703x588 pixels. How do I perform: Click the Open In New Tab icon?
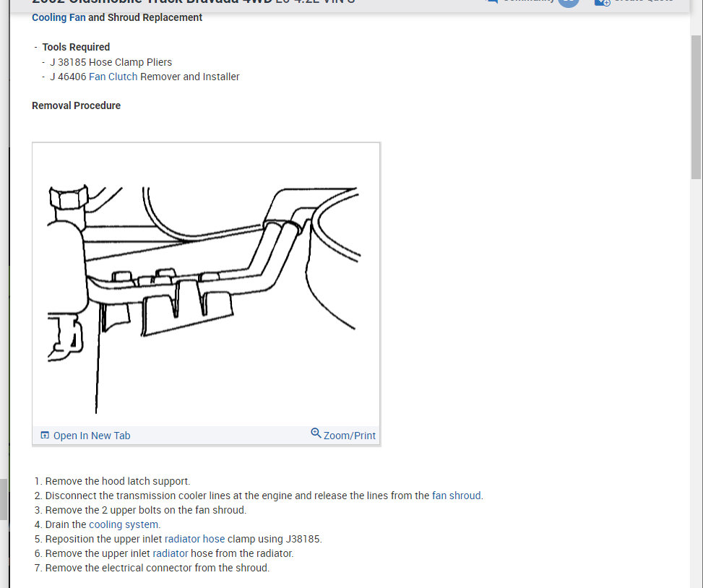pyautogui.click(x=45, y=435)
